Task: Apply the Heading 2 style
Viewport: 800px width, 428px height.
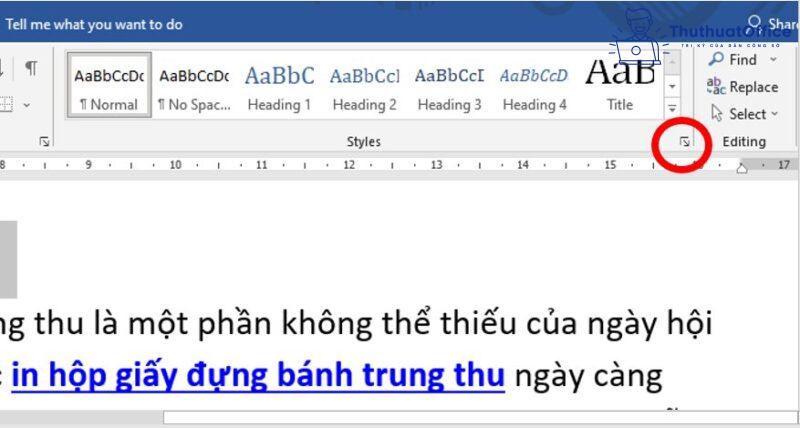Action: coord(364,85)
